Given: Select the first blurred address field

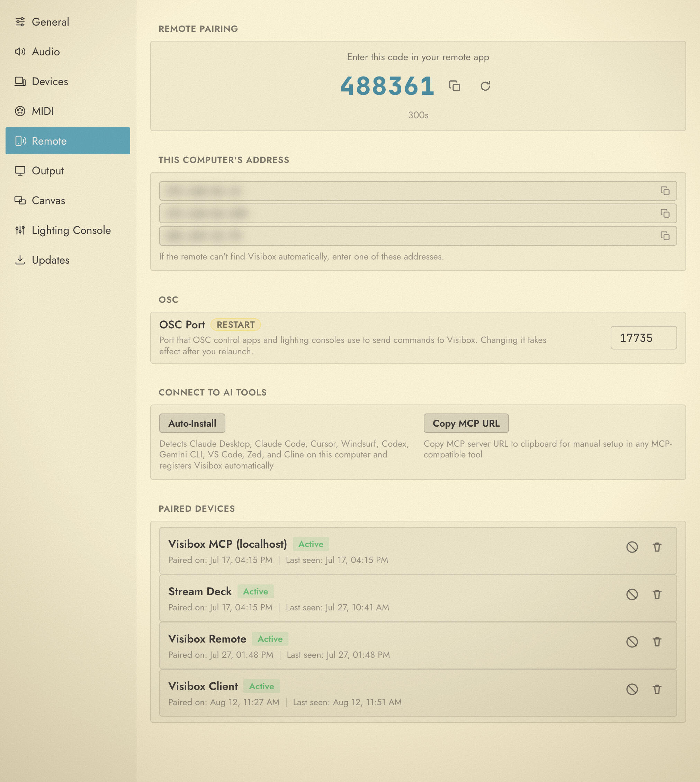Looking at the screenshot, I should (418, 191).
